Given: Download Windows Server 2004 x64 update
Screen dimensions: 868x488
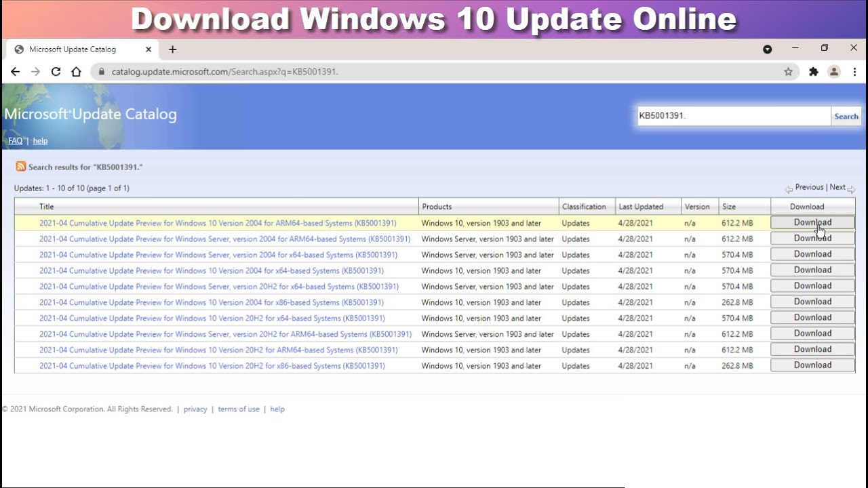Looking at the screenshot, I should coord(812,254).
